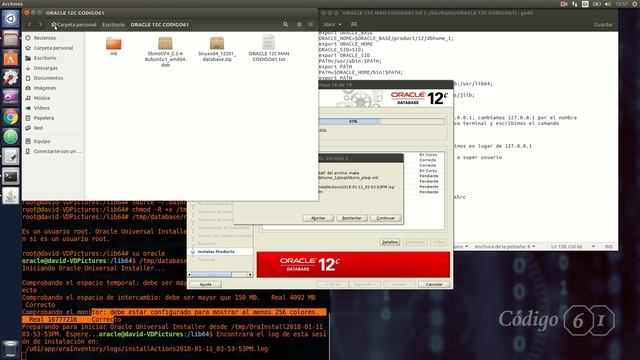The height and width of the screenshot is (360, 640).
Task: Open the keyboard layout indicator
Action: 585,4
